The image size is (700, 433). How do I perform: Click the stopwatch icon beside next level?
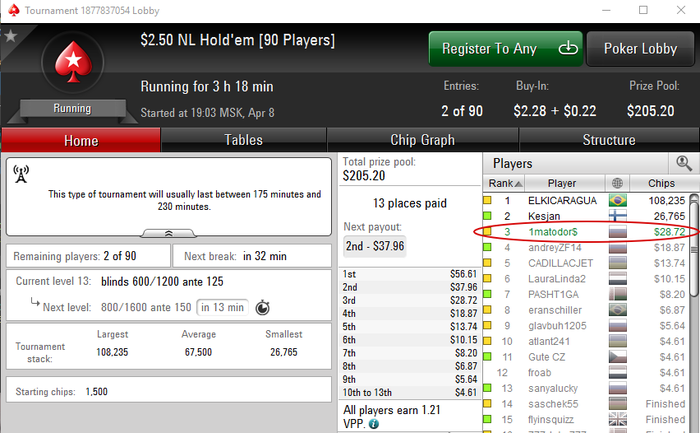pyautogui.click(x=262, y=308)
